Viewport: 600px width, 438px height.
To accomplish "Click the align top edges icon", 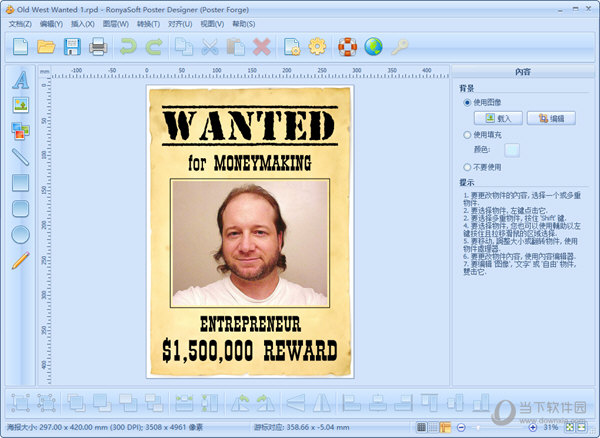I will point(429,403).
